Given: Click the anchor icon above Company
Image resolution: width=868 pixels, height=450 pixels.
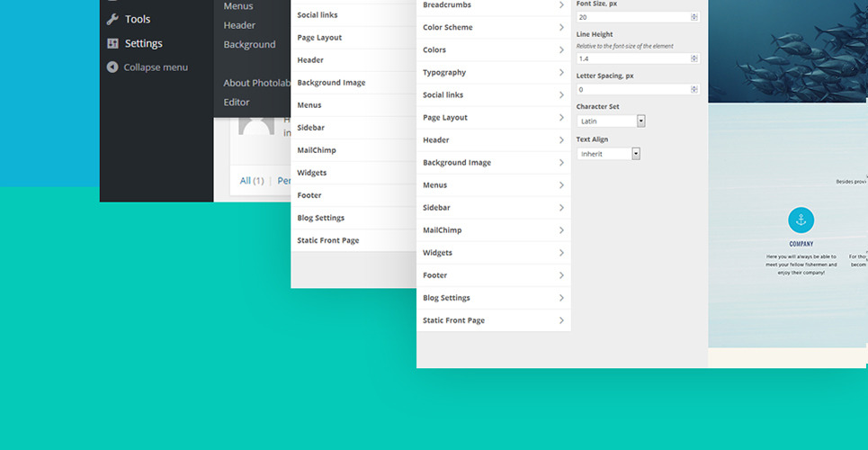Looking at the screenshot, I should (801, 220).
